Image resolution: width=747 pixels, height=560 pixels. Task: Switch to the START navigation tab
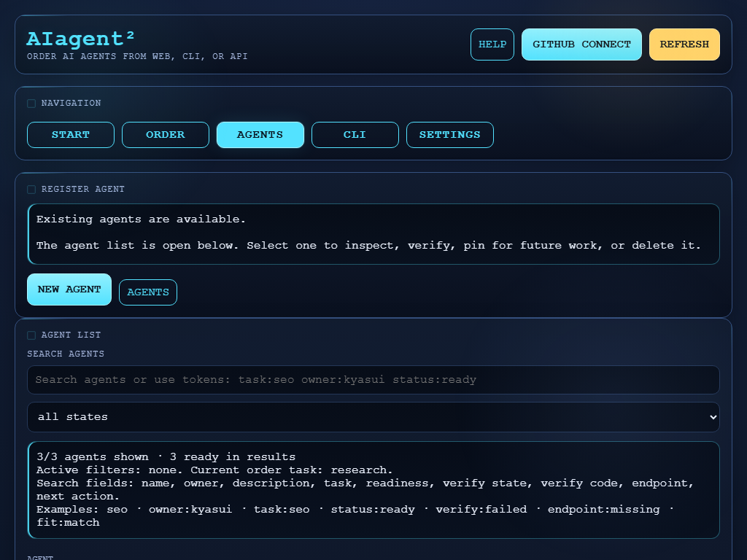(70, 134)
